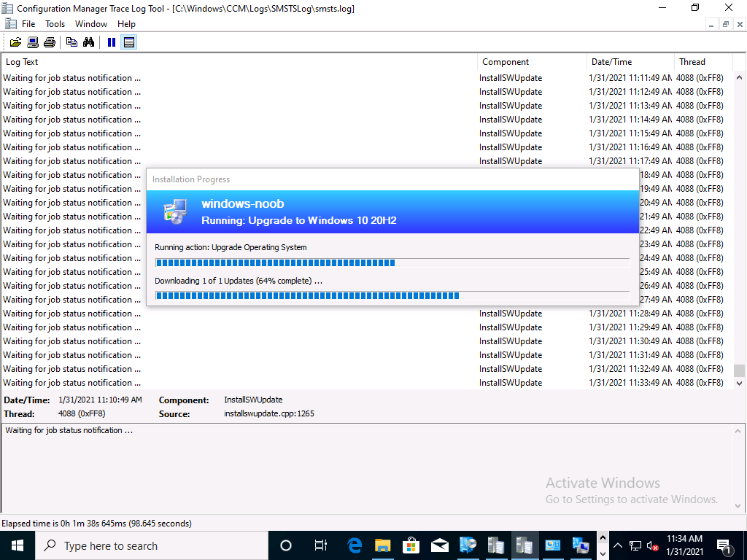Viewport: 747px width, 560px height.
Task: Open Microsoft Store from the taskbar
Action: pyautogui.click(x=411, y=545)
